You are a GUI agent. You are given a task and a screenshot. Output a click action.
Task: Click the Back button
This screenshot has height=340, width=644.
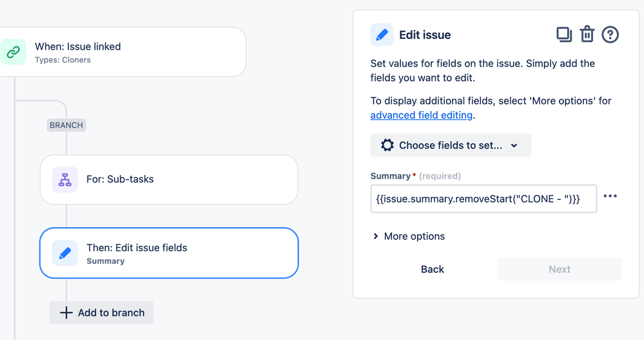[433, 269]
